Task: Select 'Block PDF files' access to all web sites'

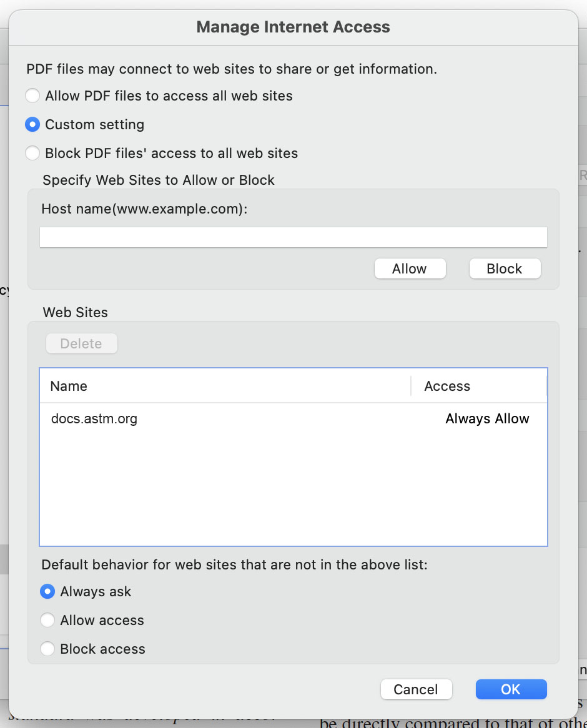Action: [x=32, y=154]
